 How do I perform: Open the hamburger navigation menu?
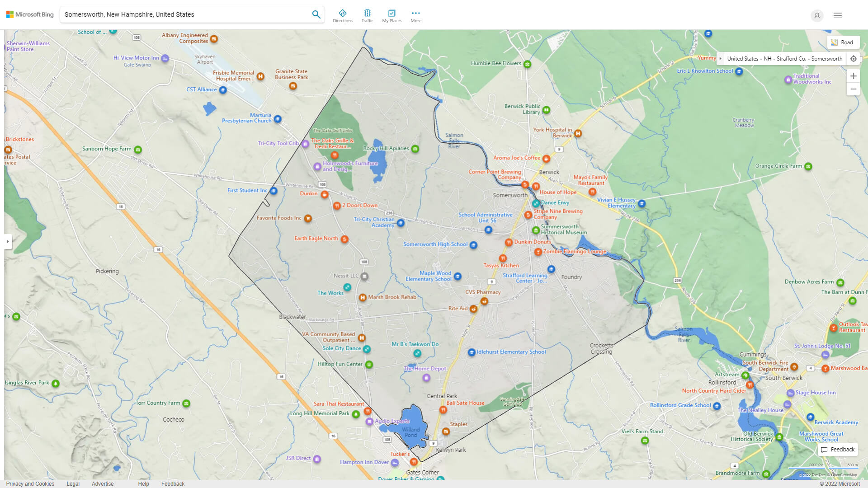click(x=837, y=15)
